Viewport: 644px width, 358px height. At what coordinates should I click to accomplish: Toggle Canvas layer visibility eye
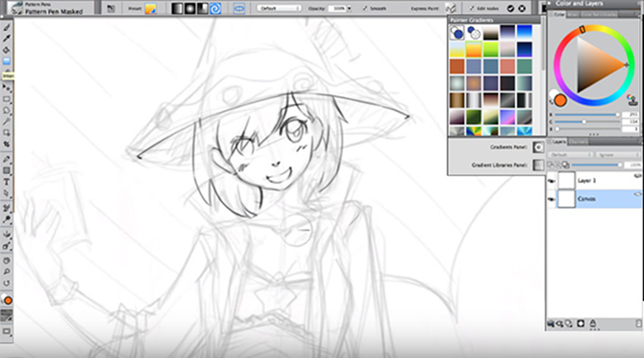pyautogui.click(x=551, y=199)
